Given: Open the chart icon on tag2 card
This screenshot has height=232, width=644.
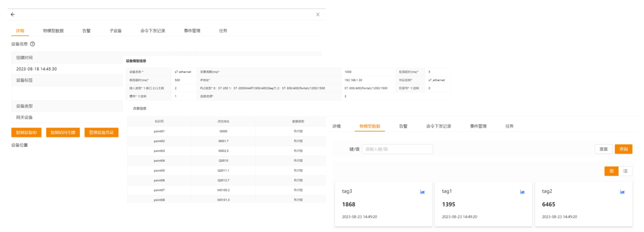Looking at the screenshot, I should [622, 192].
